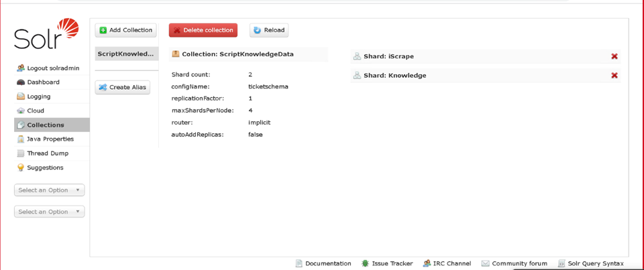Click the Solr logo
Image resolution: width=644 pixels, height=270 pixels.
46,34
